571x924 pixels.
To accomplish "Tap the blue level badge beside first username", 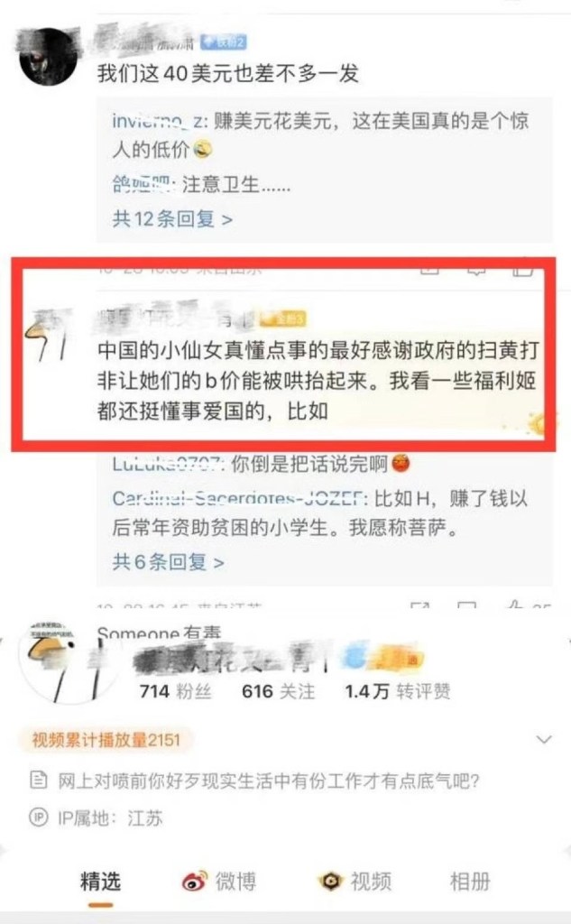I will click(x=224, y=42).
